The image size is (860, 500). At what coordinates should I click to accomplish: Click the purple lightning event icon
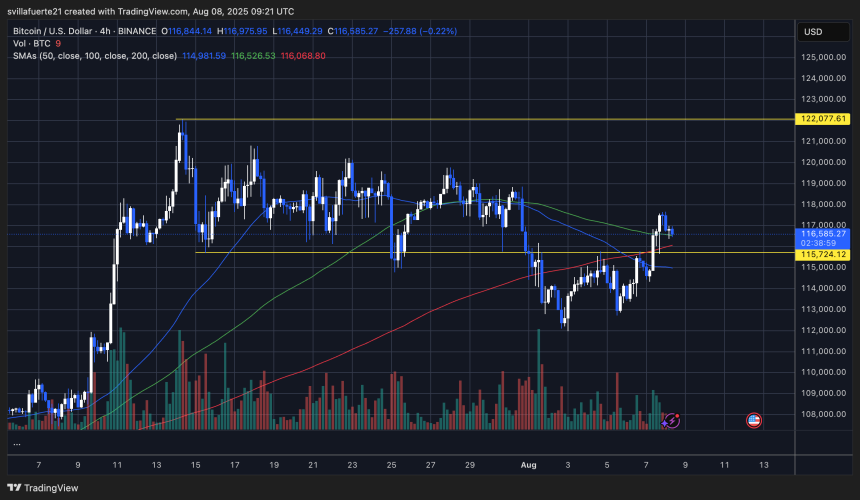pyautogui.click(x=671, y=421)
